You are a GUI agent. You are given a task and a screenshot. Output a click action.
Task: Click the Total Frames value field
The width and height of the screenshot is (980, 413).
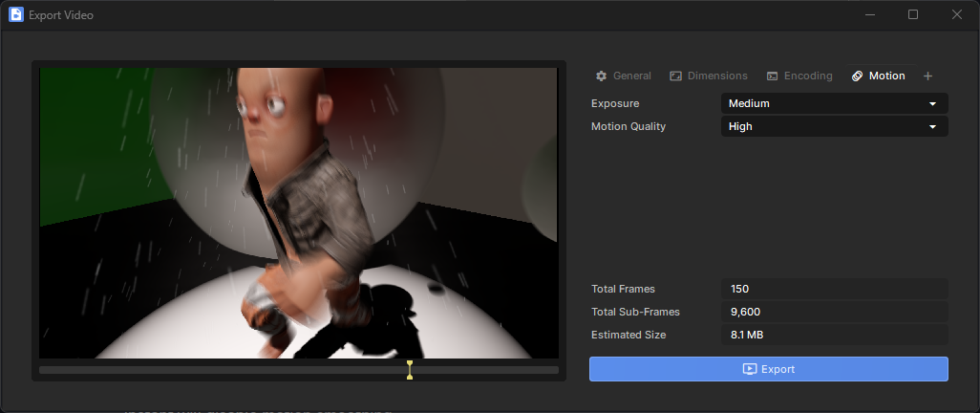point(834,289)
